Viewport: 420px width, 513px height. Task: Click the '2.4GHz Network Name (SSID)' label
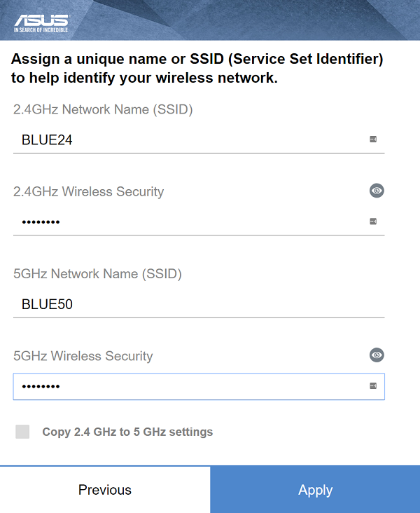click(103, 109)
